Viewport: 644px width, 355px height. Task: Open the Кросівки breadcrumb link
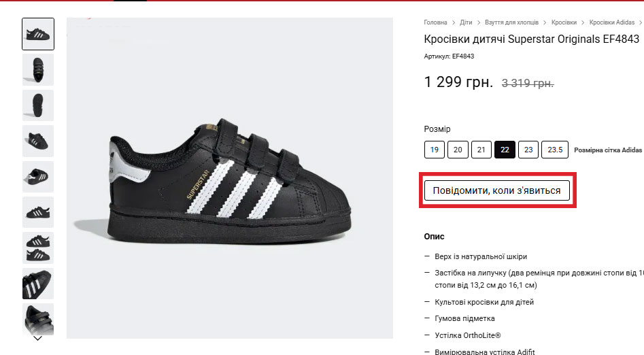click(564, 22)
